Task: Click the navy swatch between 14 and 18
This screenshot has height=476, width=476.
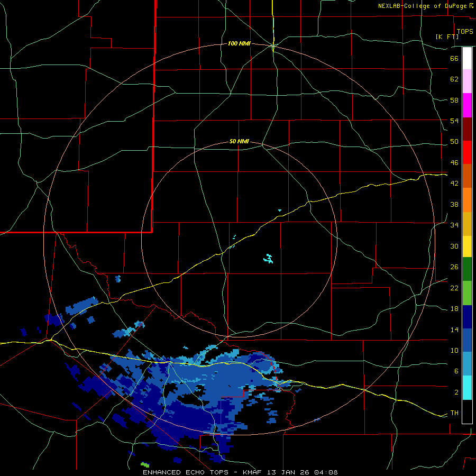Action: point(467,317)
